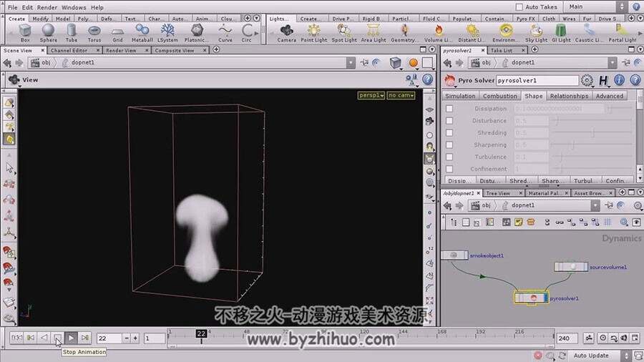644x362 pixels.
Task: Launch the LSystem shelf tool
Action: click(x=167, y=33)
